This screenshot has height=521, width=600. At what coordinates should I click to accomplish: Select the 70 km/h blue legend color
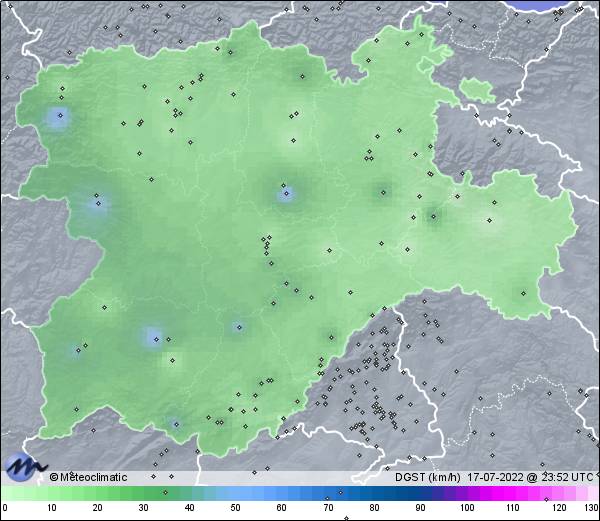(327, 494)
